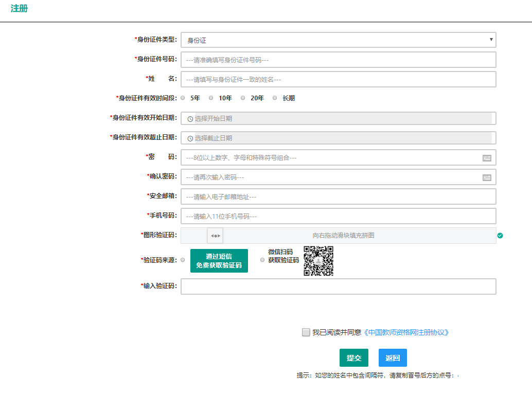Screen dimensions: 532x394
Task: Click the 安全邮箱 email field
Action: click(338, 196)
